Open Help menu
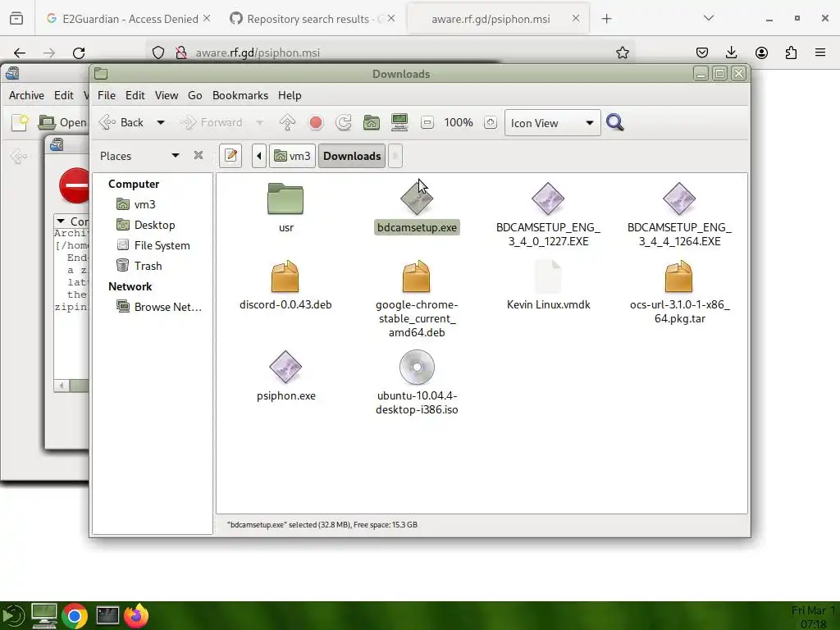840x630 pixels. (290, 95)
